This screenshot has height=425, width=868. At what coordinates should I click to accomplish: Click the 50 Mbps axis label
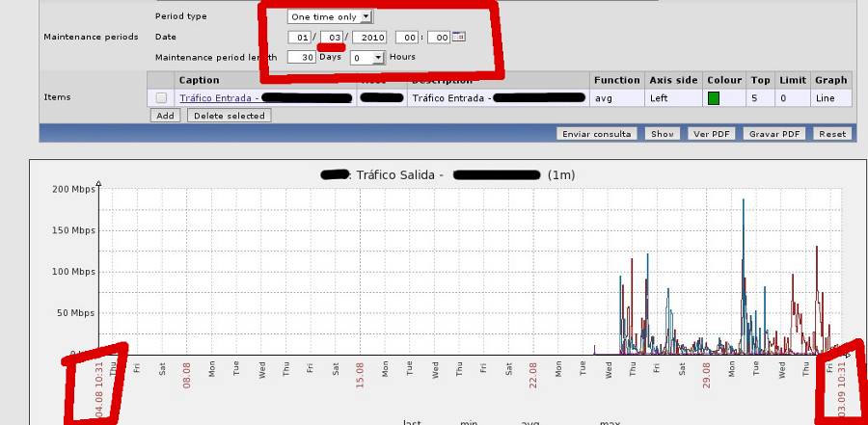coord(76,313)
